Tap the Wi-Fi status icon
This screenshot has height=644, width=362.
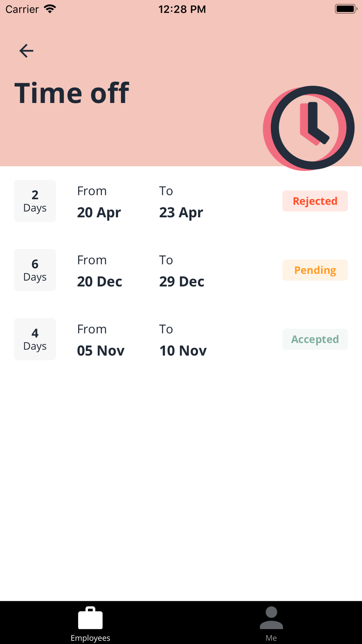50,9
